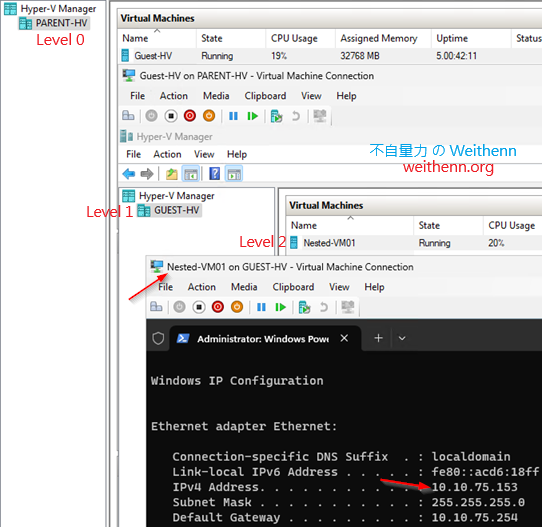Open Help menu in Nested-VM01 connection window

[374, 287]
